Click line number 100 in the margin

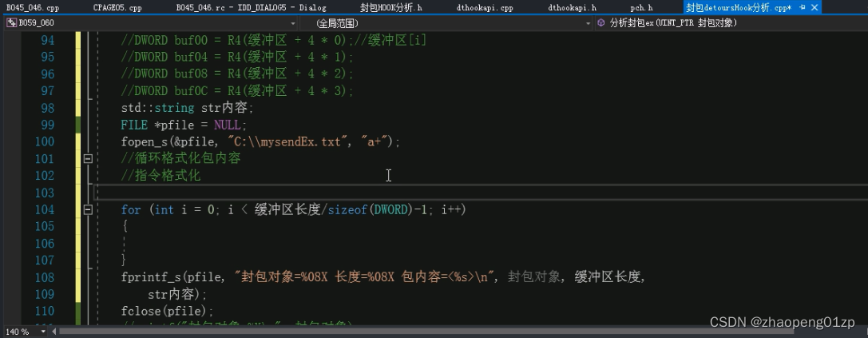(x=44, y=142)
